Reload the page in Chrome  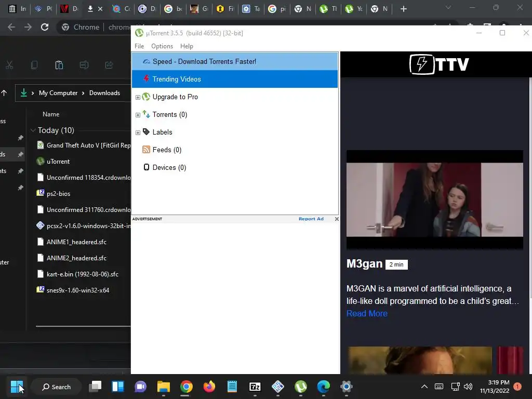(45, 27)
